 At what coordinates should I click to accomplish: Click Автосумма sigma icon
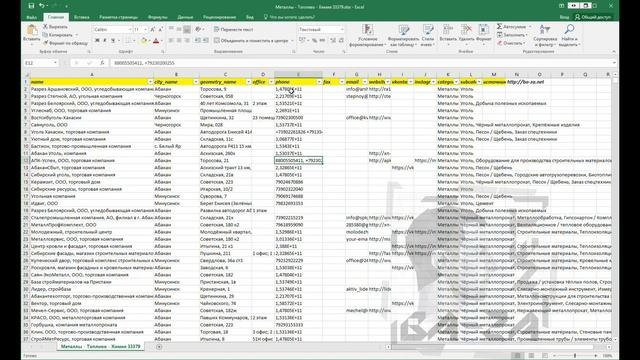pyautogui.click(x=500, y=27)
